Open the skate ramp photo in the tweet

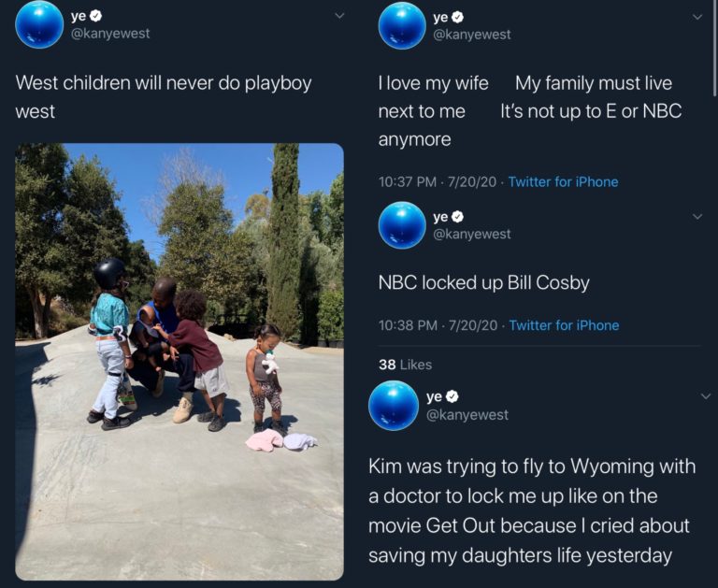[x=179, y=361]
